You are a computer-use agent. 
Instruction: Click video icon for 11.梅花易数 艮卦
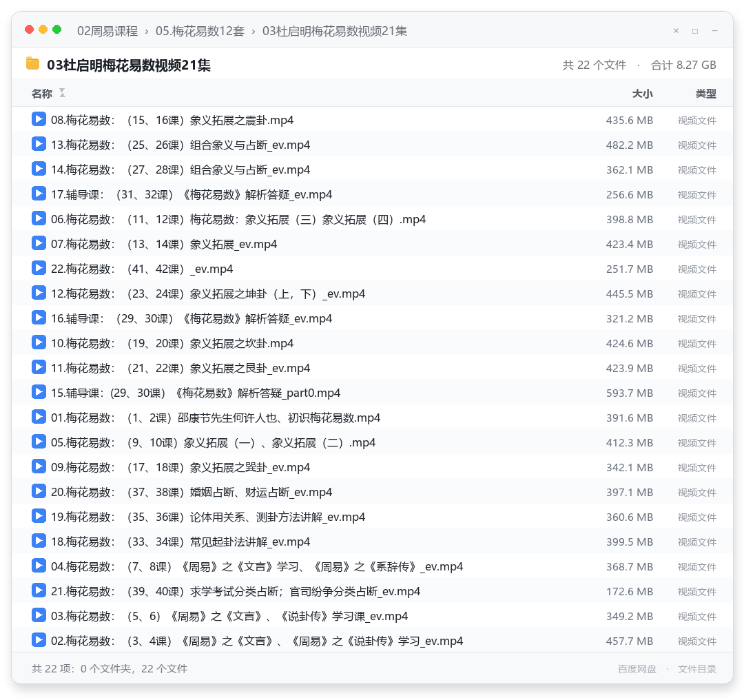pyautogui.click(x=39, y=367)
